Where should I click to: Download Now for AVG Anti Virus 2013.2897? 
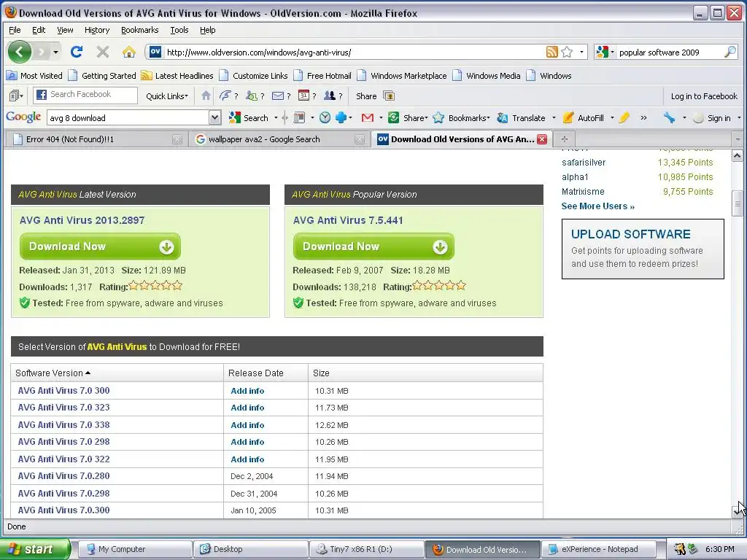pyautogui.click(x=100, y=246)
